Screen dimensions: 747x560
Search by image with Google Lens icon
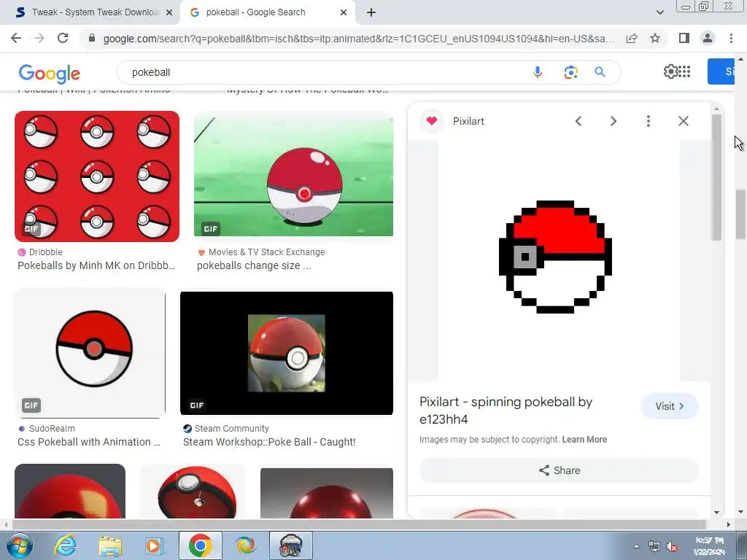[x=570, y=72]
